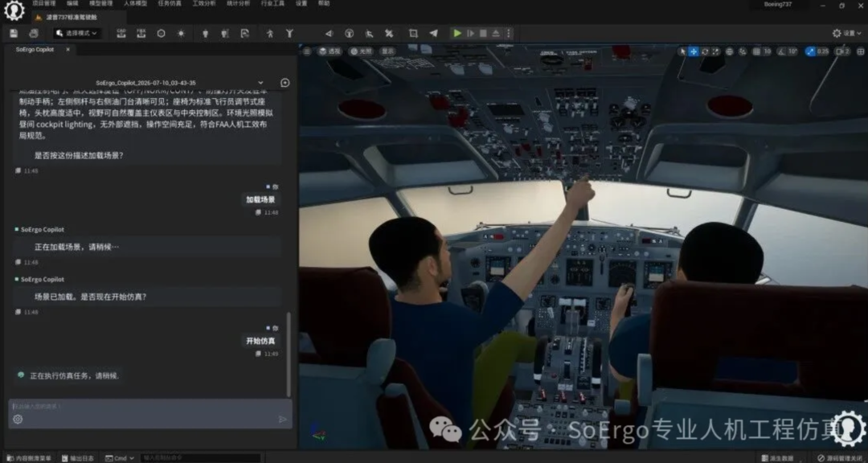Open the 透视 perspective view dropdown
Image resolution: width=868 pixels, height=463 pixels.
coord(330,51)
